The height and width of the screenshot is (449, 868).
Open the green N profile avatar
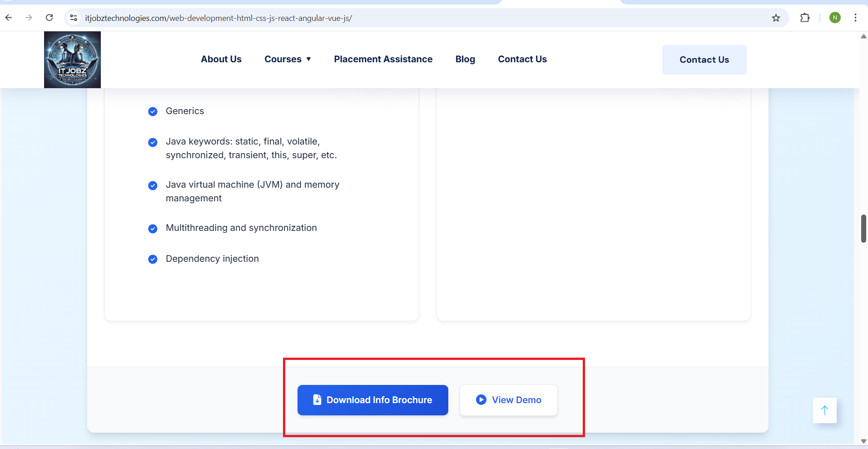[834, 18]
